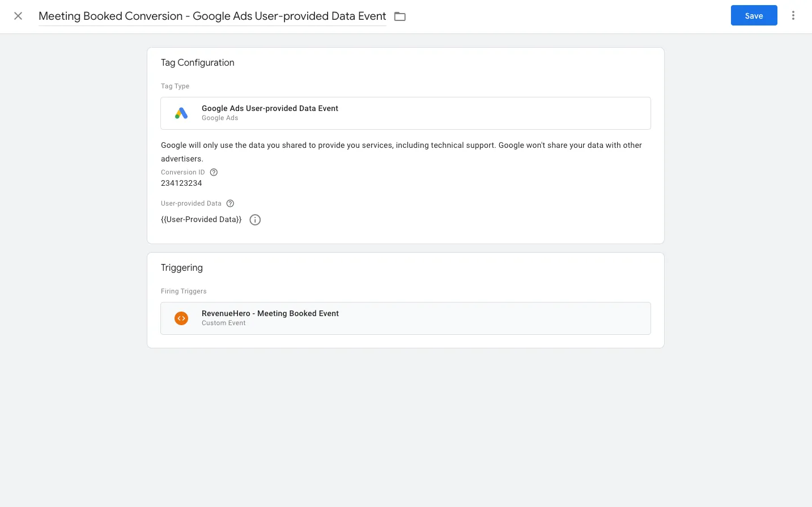Click the Tag Configuration heading

[x=198, y=62]
